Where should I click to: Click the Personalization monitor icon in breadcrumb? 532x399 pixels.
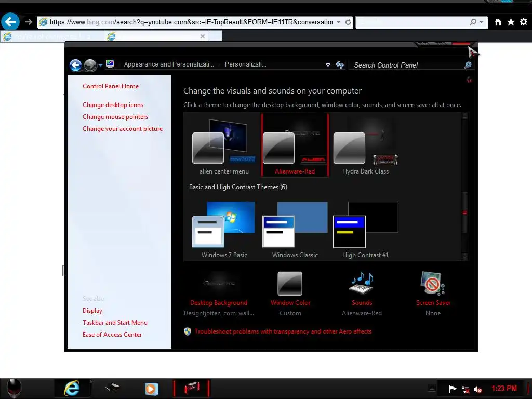pos(110,64)
